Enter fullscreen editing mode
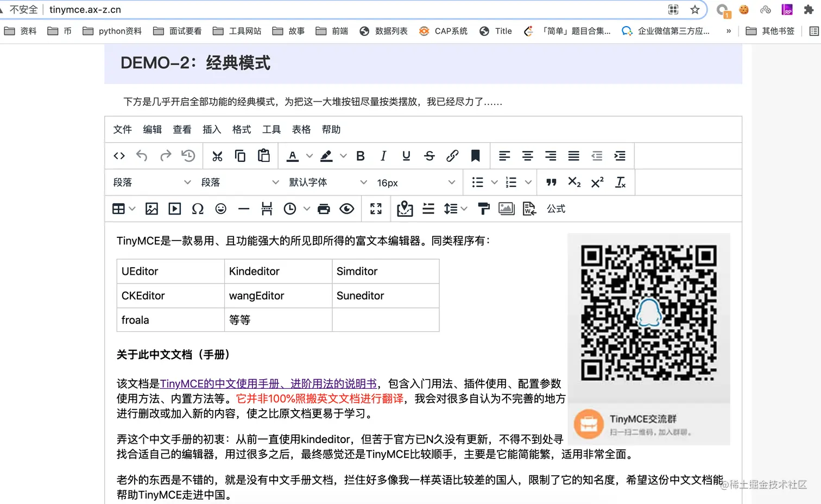Viewport: 821px width, 504px height. 376,209
